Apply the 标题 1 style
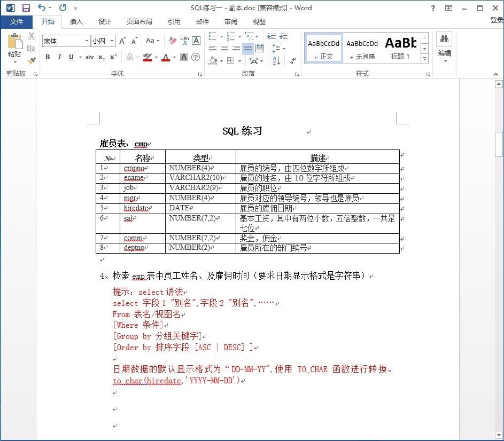The image size is (504, 441). point(400,48)
